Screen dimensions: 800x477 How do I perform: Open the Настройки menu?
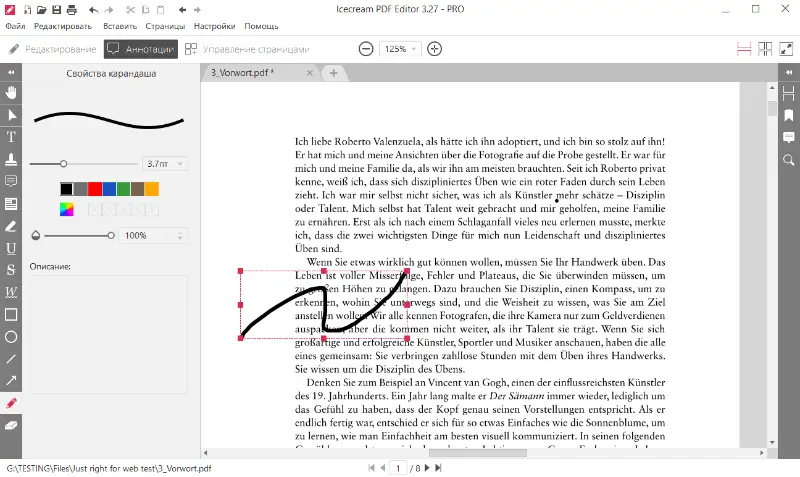[x=214, y=26]
